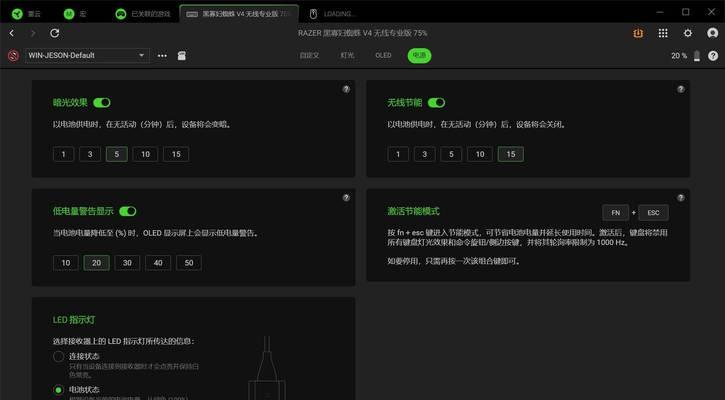Screen dimensions: 725x400
Task: Select the 黑寡妇蜘蛛 V4 keyboard device tab
Action: [x=238, y=14]
